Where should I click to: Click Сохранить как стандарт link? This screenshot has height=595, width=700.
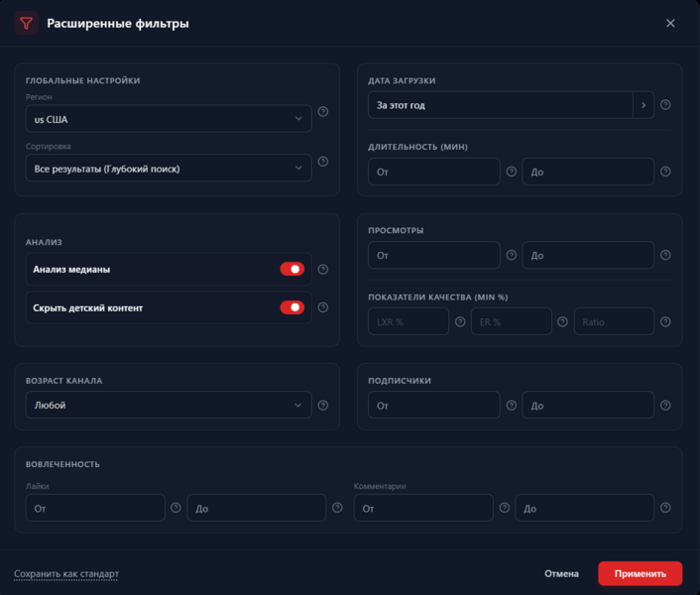tap(66, 573)
